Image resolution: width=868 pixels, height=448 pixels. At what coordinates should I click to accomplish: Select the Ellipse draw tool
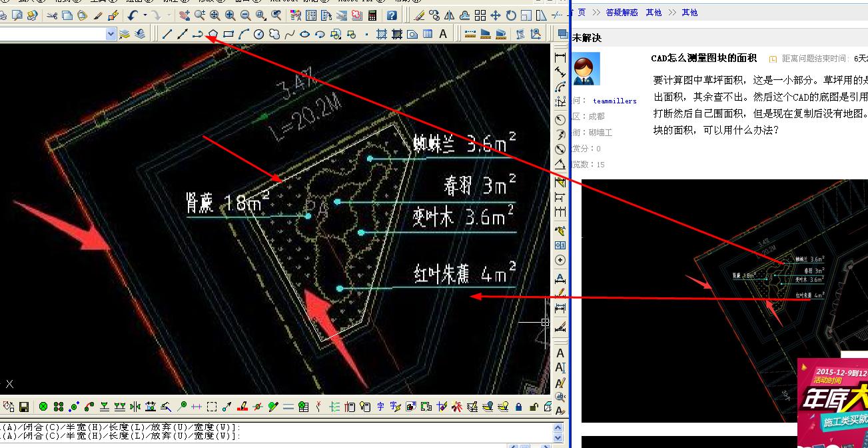pos(304,34)
